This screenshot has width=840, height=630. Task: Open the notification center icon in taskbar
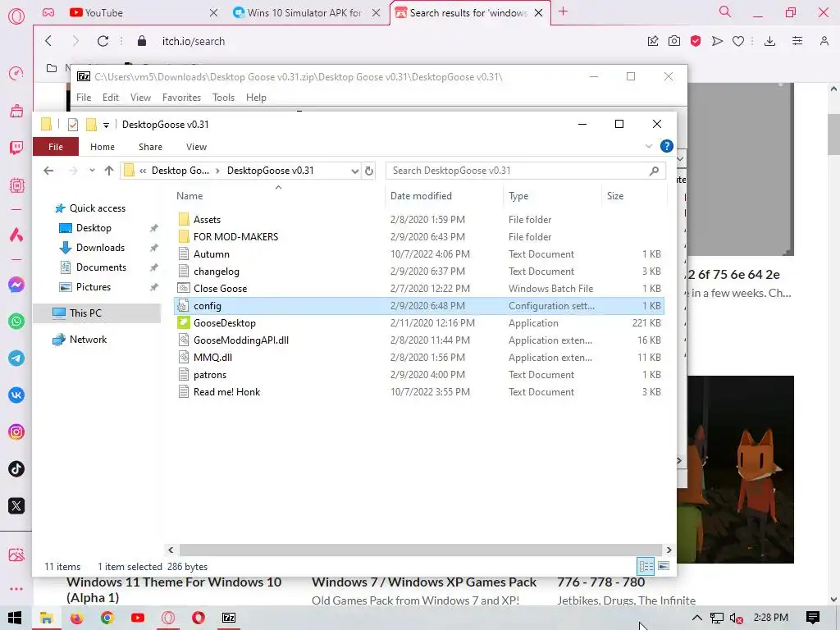point(813,618)
